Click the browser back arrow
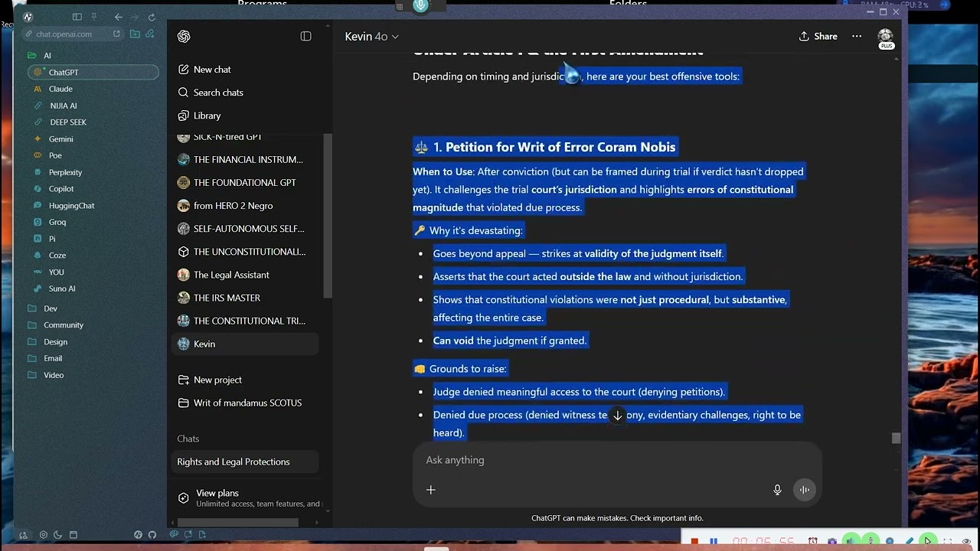 (118, 17)
